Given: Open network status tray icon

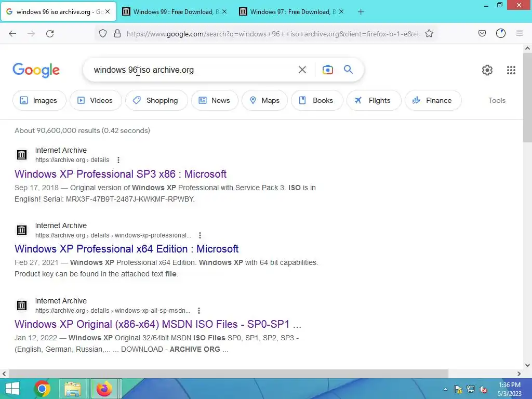Looking at the screenshot, I should (471, 389).
